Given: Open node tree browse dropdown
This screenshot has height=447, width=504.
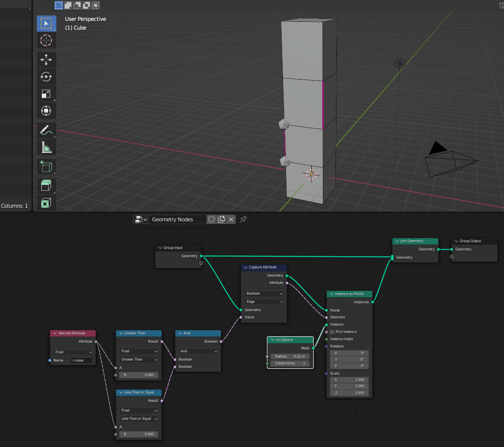Looking at the screenshot, I should point(141,219).
